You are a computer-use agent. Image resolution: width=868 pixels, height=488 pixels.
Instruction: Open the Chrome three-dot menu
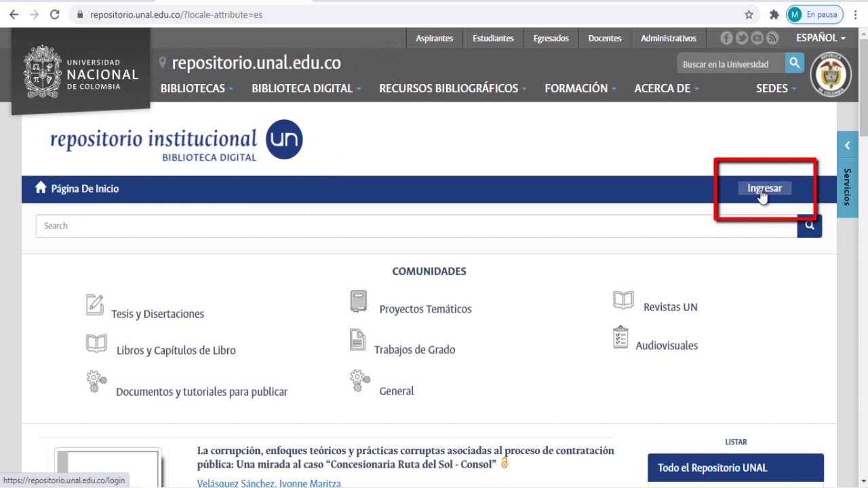tap(856, 14)
